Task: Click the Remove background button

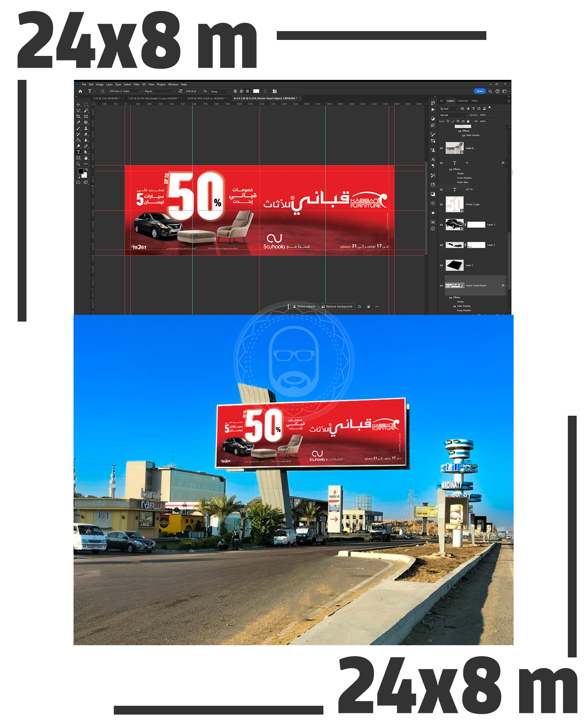Action: point(337,306)
